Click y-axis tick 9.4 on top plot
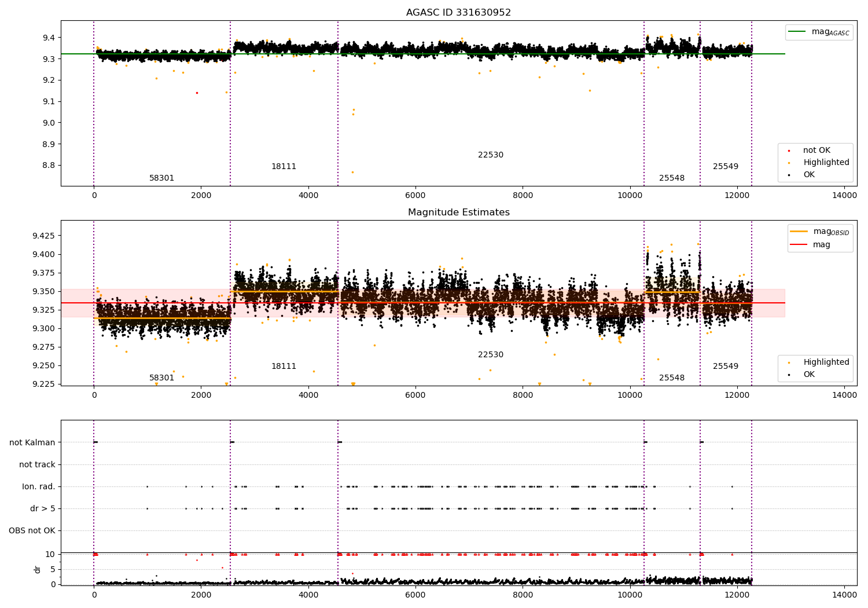The image size is (868, 608). [x=49, y=38]
